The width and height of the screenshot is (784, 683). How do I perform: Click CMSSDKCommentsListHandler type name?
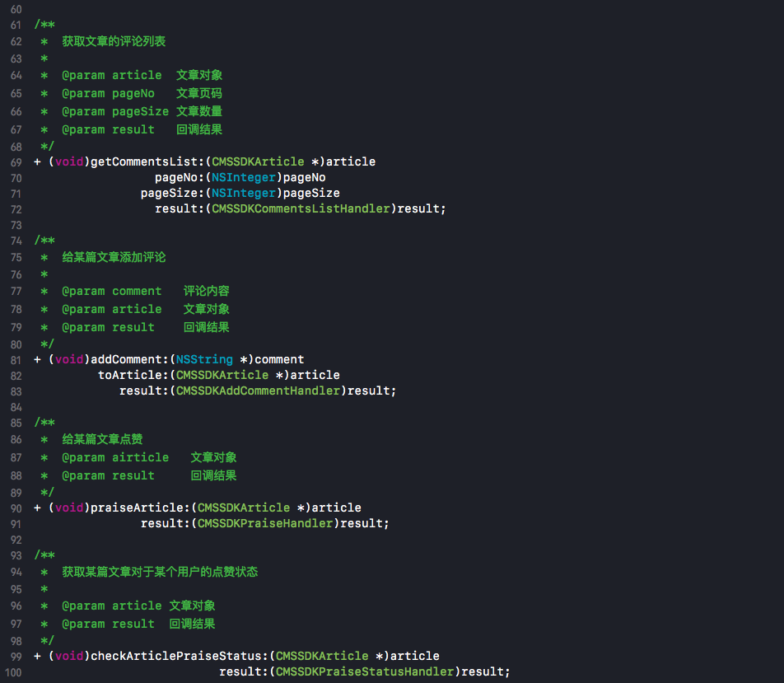(x=301, y=208)
